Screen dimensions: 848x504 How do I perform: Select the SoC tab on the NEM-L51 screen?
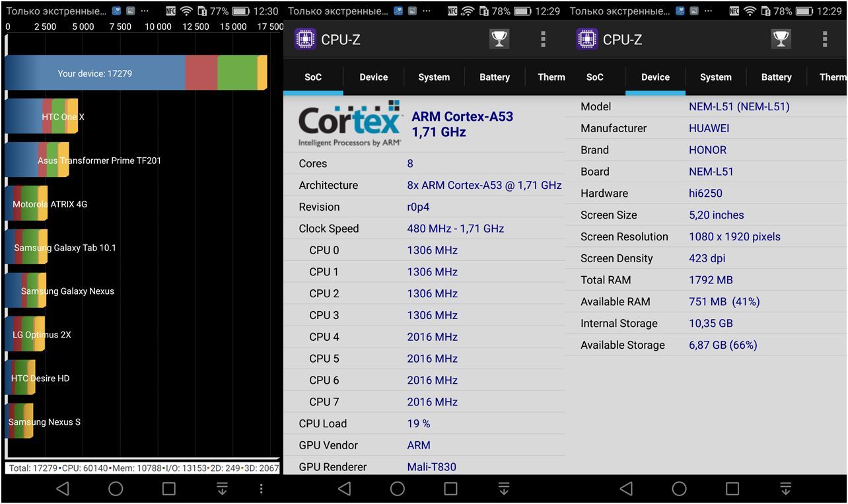[594, 77]
